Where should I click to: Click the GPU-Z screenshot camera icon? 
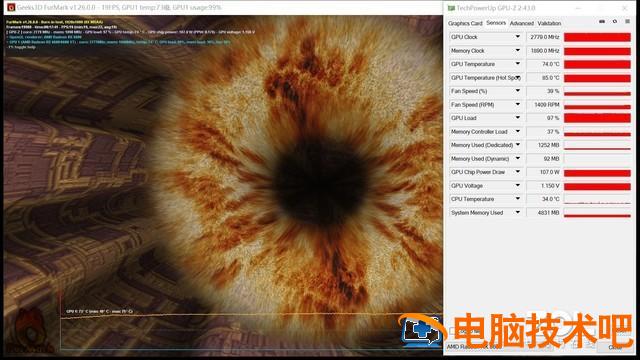tap(602, 22)
